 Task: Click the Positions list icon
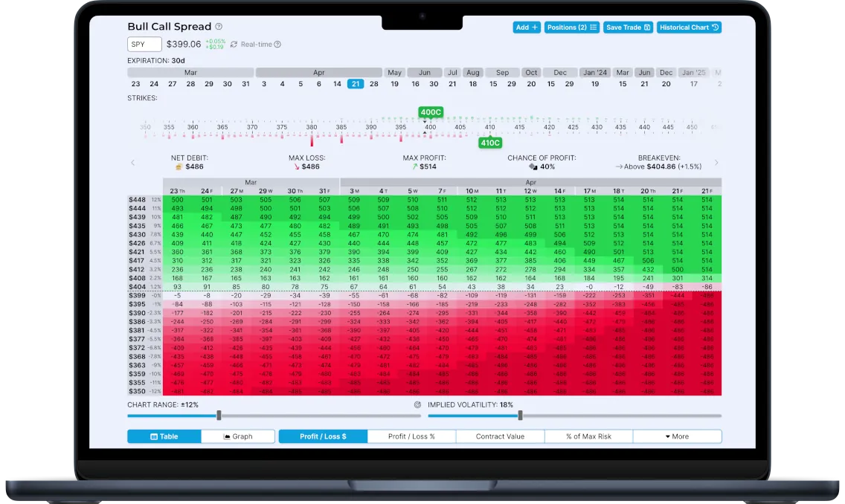coord(593,27)
